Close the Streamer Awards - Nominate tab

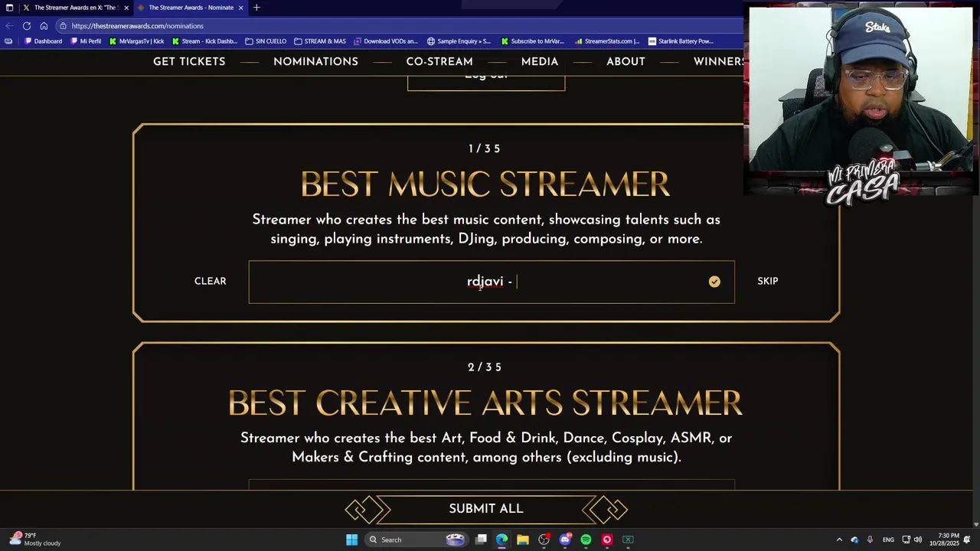click(240, 8)
